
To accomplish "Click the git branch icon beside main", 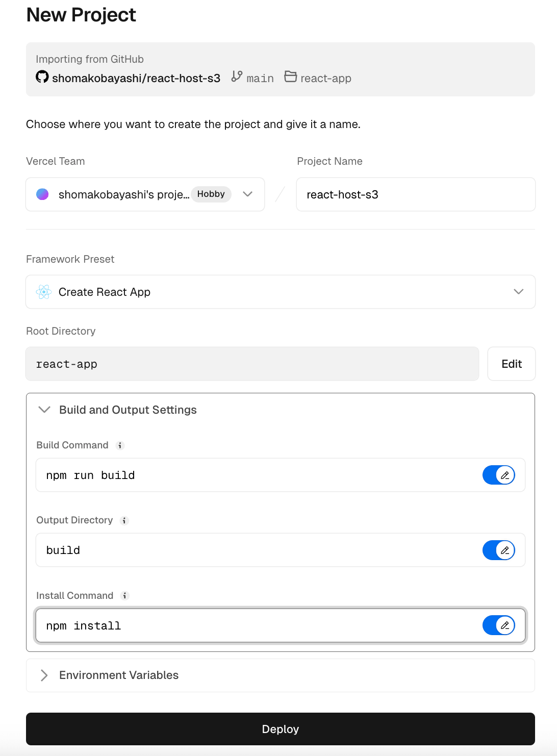I will coord(237,77).
